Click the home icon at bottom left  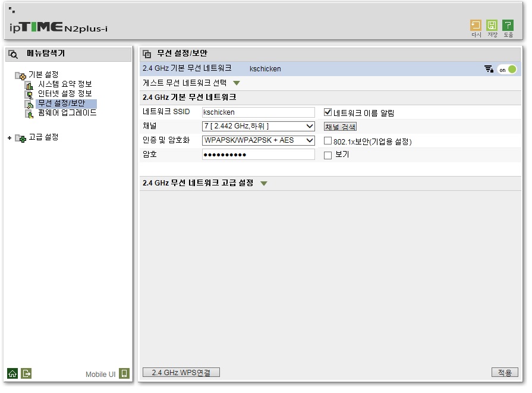coord(12,373)
